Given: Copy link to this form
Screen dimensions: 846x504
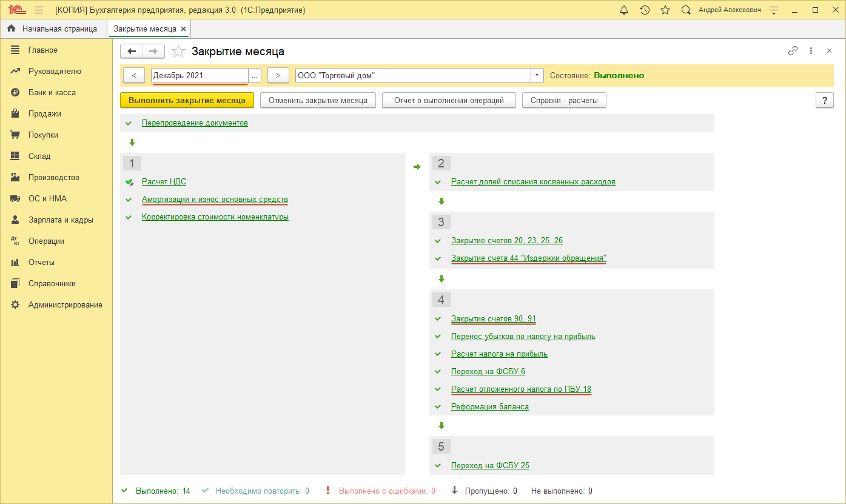Looking at the screenshot, I should pos(793,51).
